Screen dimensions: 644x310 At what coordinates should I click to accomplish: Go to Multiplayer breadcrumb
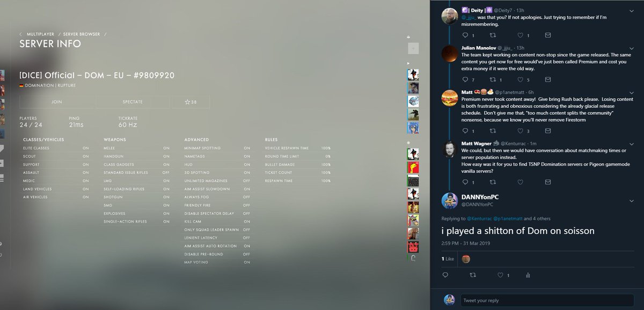41,34
